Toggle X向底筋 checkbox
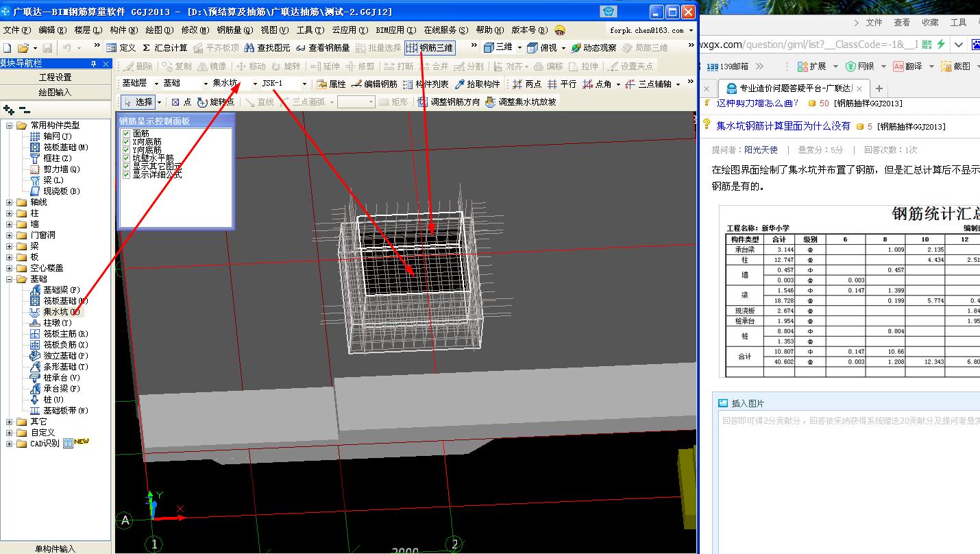Screen dimensions: 980x554 [x=125, y=141]
